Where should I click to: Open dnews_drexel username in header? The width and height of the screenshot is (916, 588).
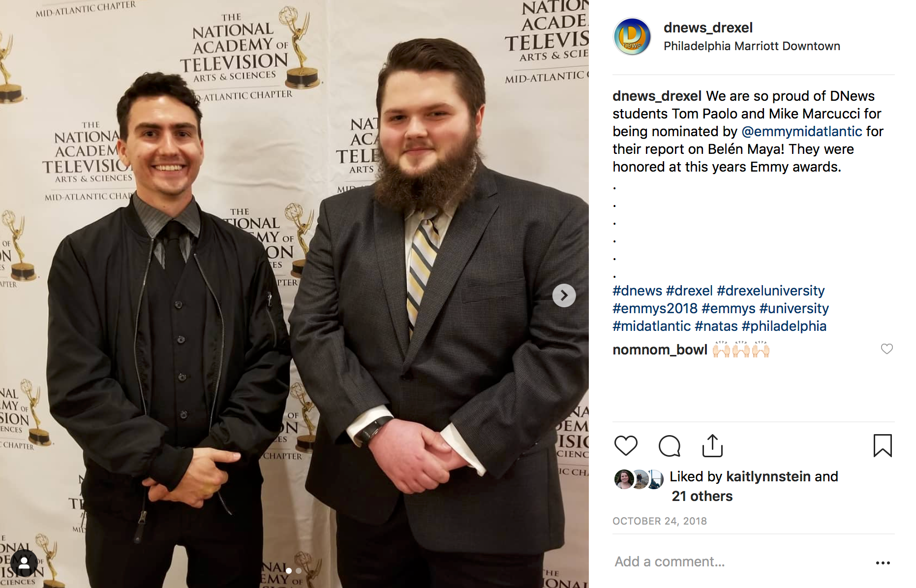(708, 28)
